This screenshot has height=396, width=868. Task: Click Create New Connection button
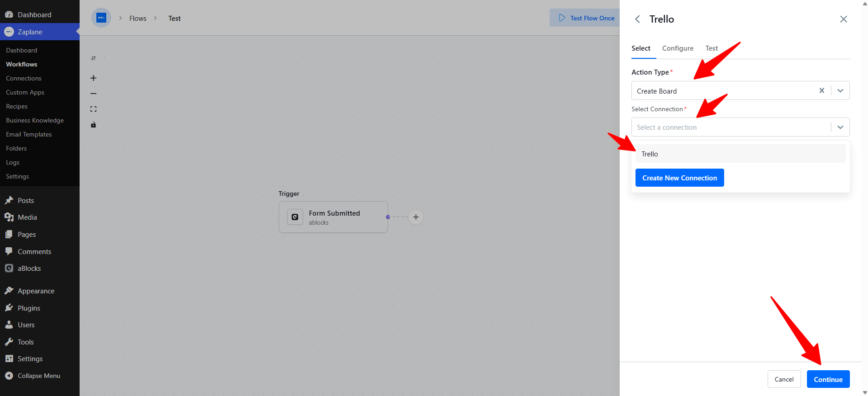point(679,178)
